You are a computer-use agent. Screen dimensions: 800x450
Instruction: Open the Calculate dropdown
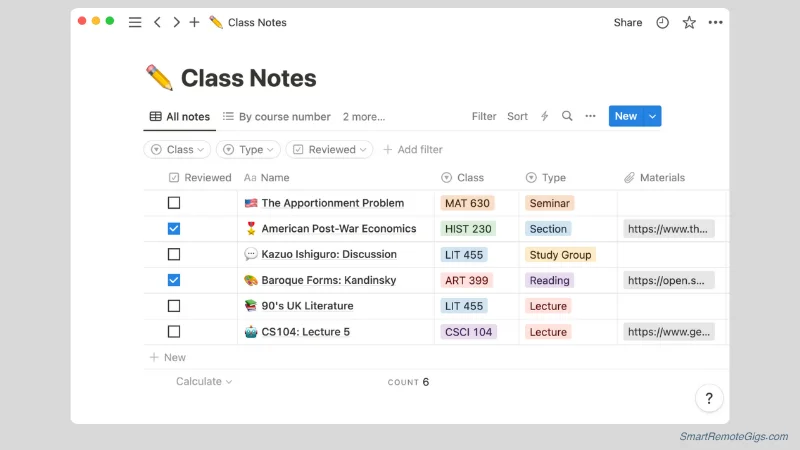tap(204, 382)
